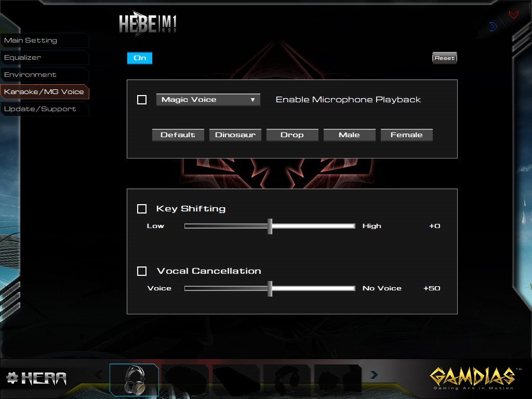The height and width of the screenshot is (399, 532).
Task: Enable the Magic Voice checkbox
Action: tap(142, 100)
